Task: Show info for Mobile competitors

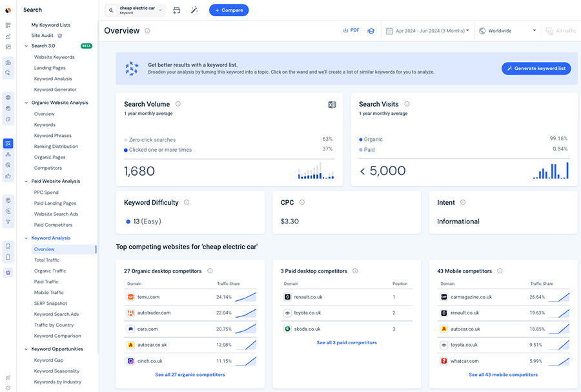Action: 500,271
